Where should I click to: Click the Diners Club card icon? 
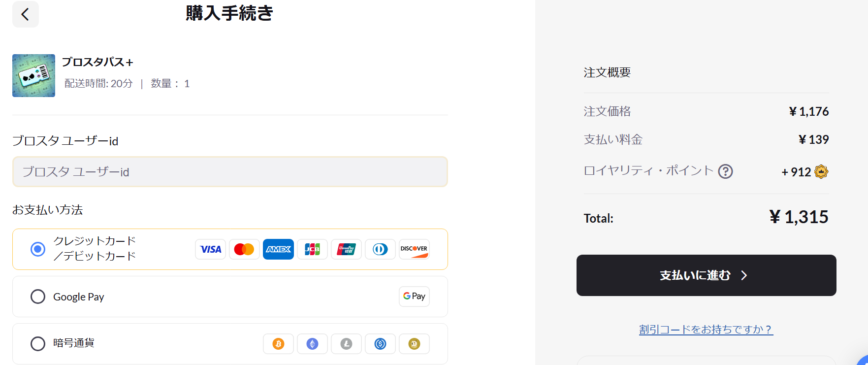[380, 249]
